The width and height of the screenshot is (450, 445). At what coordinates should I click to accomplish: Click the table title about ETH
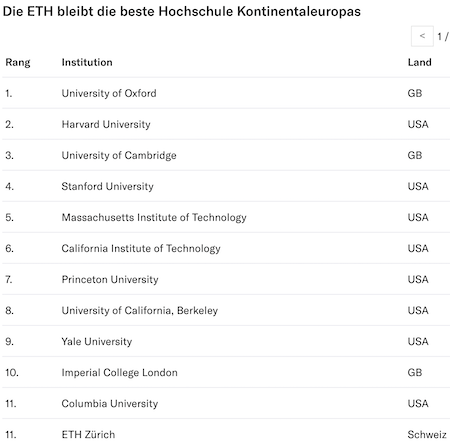pos(182,11)
